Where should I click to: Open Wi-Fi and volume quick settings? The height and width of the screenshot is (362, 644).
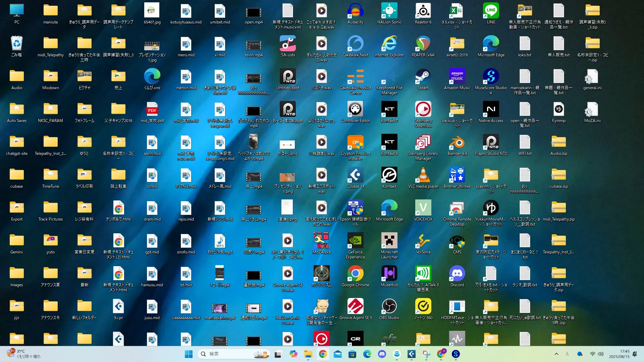596,354
